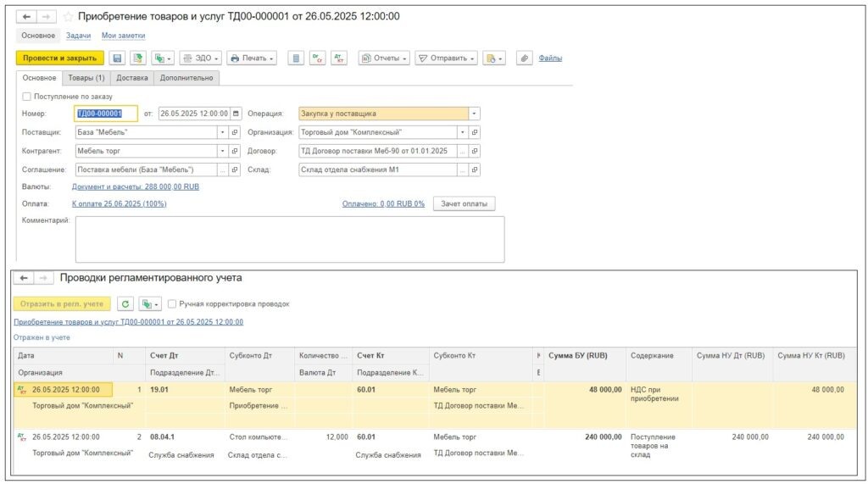
Task: Open the Отчеты dropdown
Action: [x=384, y=58]
